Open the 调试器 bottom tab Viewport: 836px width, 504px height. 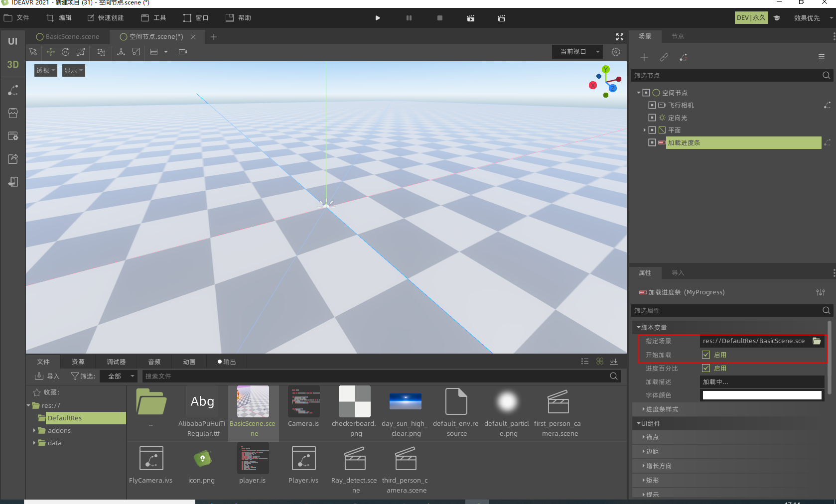coord(116,362)
